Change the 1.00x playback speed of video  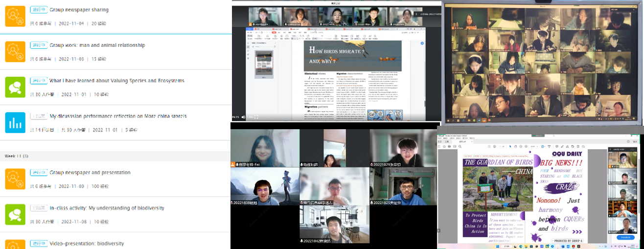(250, 117)
